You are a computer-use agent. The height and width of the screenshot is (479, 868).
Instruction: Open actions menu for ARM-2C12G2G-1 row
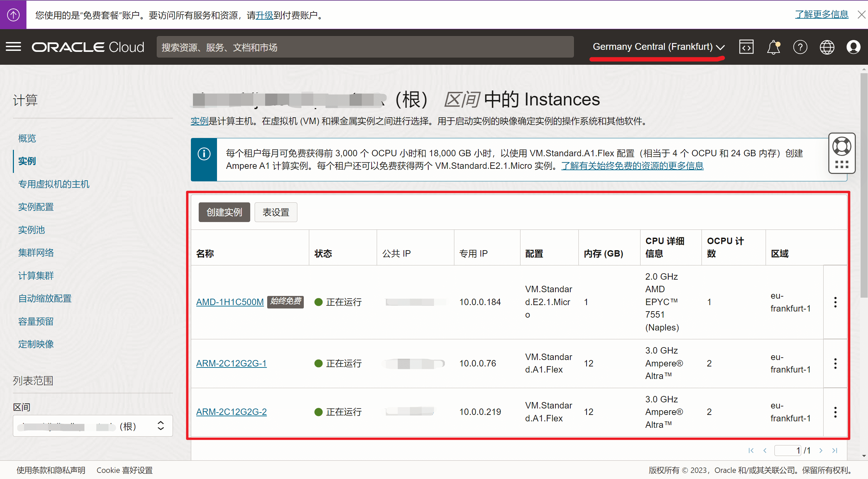point(835,363)
